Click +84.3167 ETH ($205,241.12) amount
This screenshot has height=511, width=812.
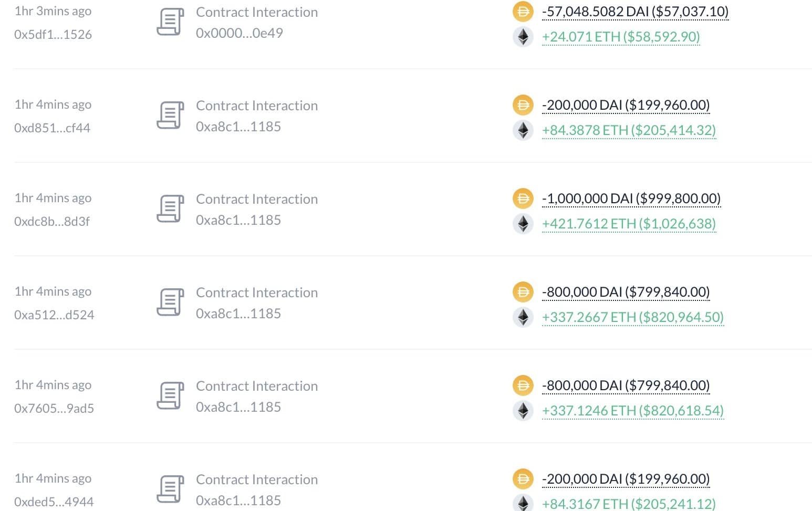tap(629, 504)
